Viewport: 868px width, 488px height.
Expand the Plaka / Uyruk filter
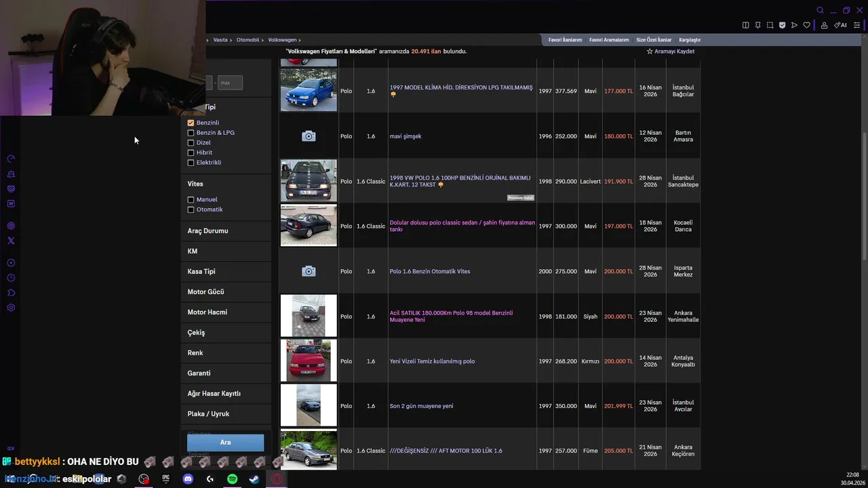tap(226, 414)
